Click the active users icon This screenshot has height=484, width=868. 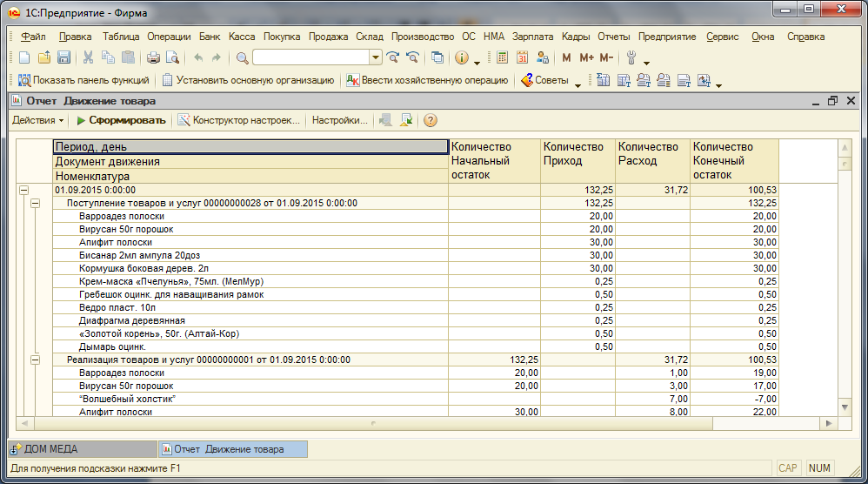pyautogui.click(x=543, y=57)
